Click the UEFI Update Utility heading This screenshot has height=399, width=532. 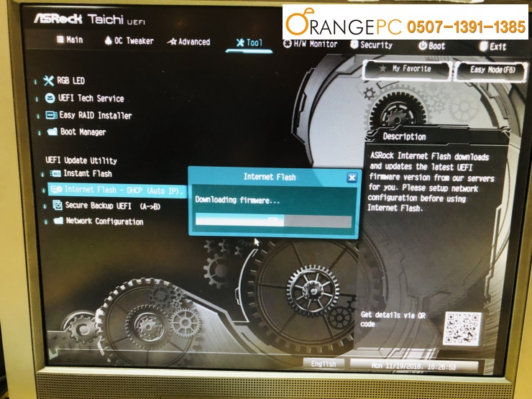pyautogui.click(x=81, y=160)
